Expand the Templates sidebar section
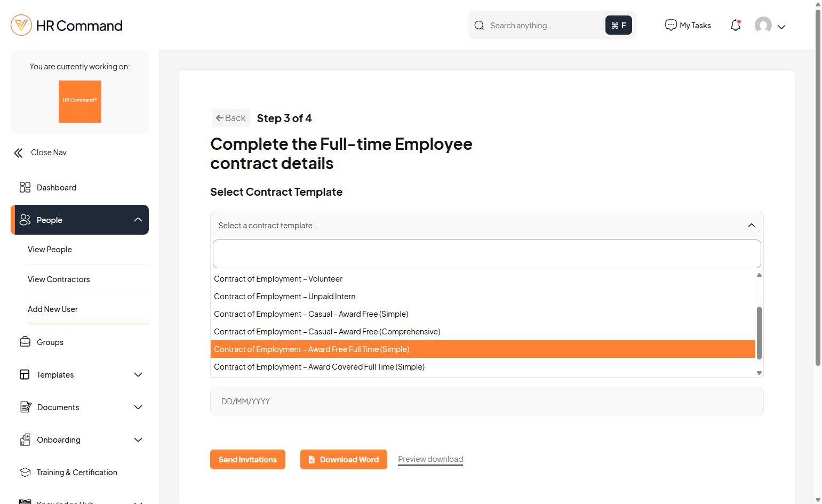Screen dimensions: 822x504 [138, 374]
